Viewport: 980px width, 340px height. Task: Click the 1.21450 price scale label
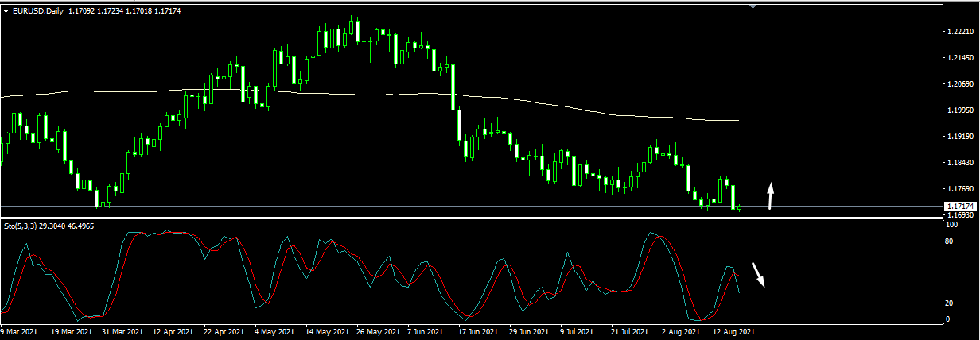[959, 59]
